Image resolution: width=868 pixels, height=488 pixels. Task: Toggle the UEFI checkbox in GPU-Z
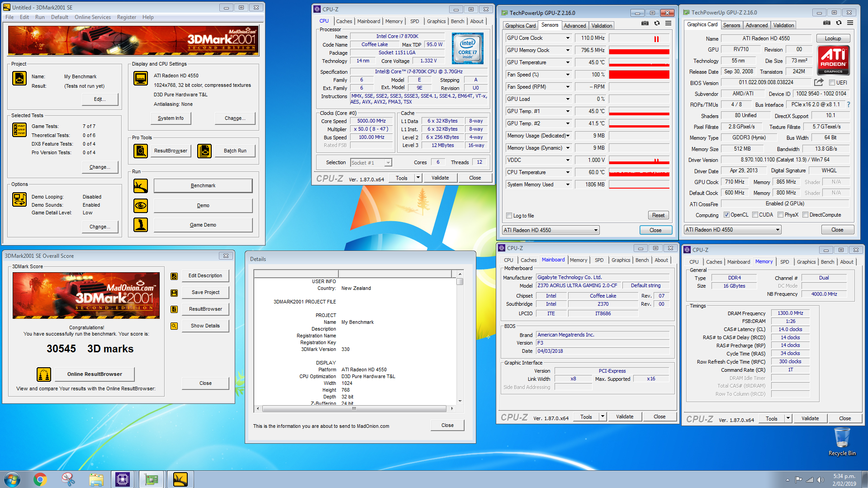(x=832, y=83)
